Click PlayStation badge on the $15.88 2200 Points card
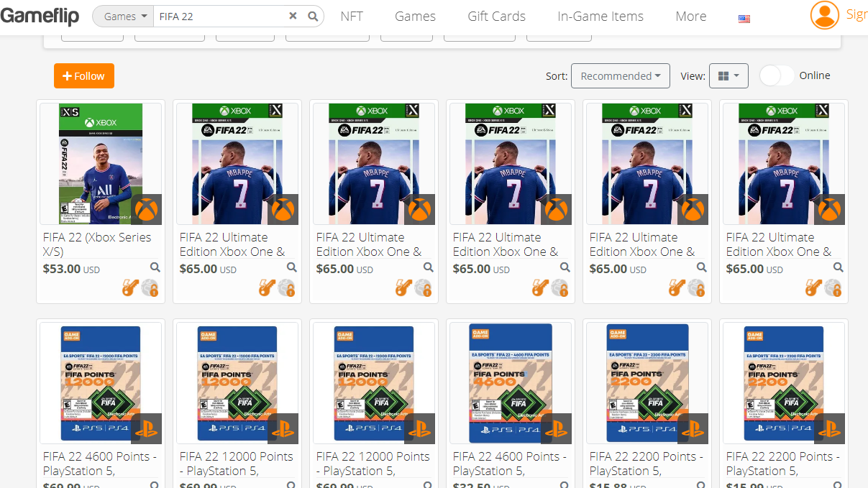This screenshot has width=868, height=488. [693, 428]
